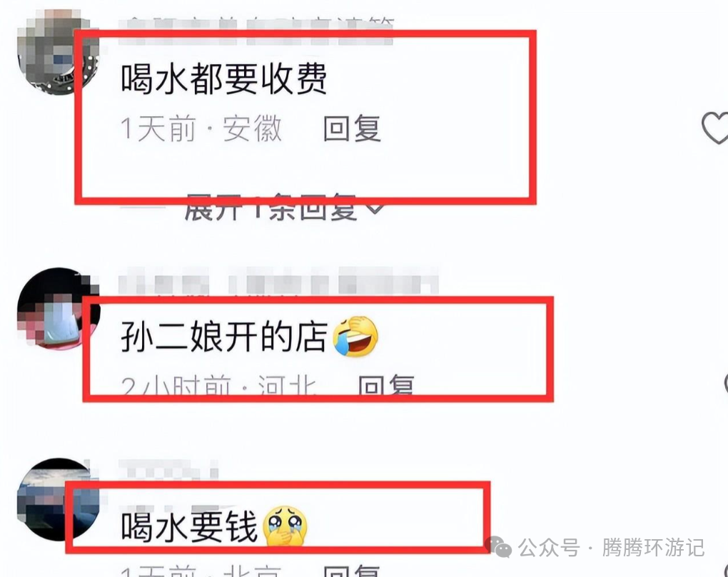Click the chevron next to 展开1条回复

pyautogui.click(x=375, y=208)
